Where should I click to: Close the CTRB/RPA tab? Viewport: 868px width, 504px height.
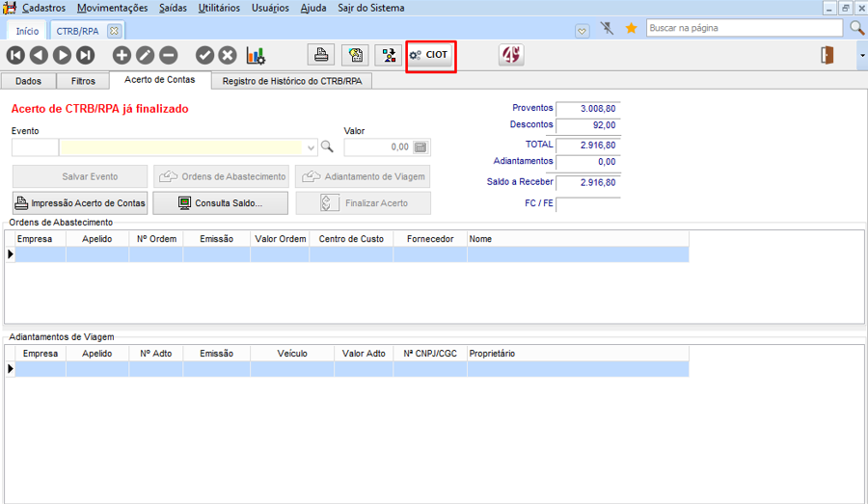point(114,31)
